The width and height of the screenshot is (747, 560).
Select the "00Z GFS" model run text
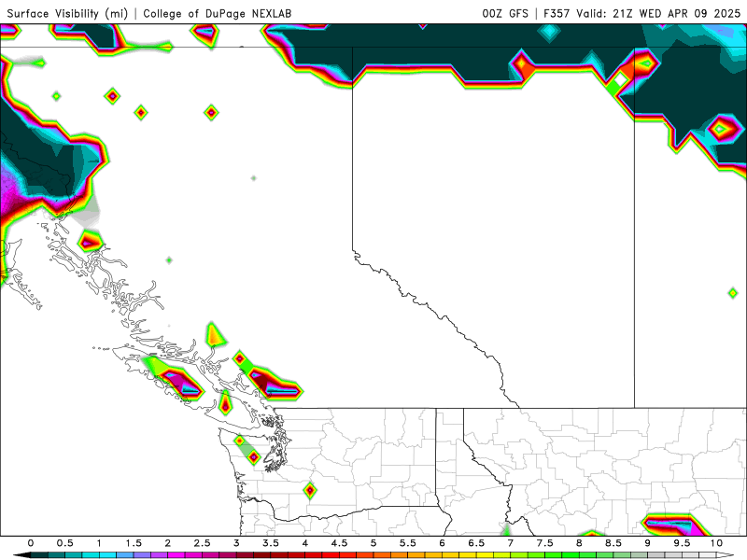click(x=505, y=13)
